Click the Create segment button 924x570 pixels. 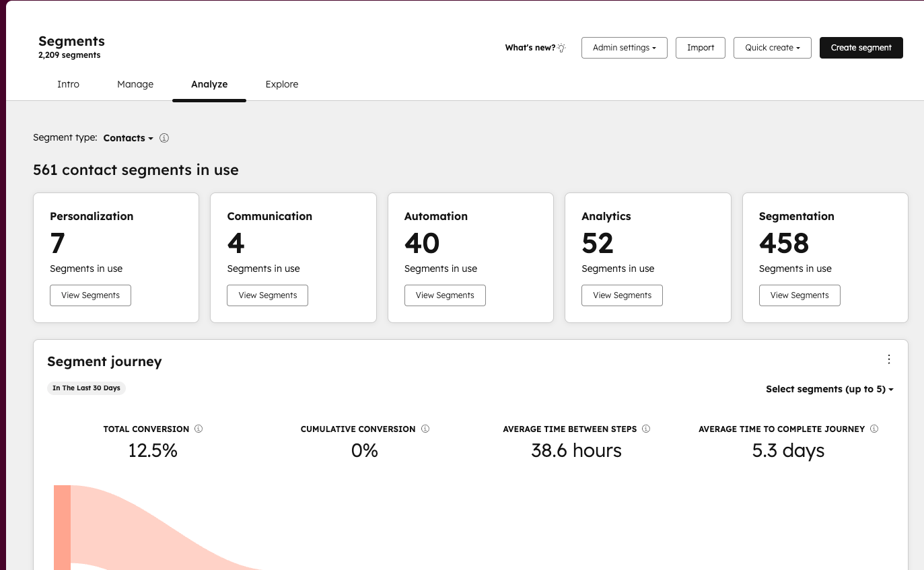(861, 48)
